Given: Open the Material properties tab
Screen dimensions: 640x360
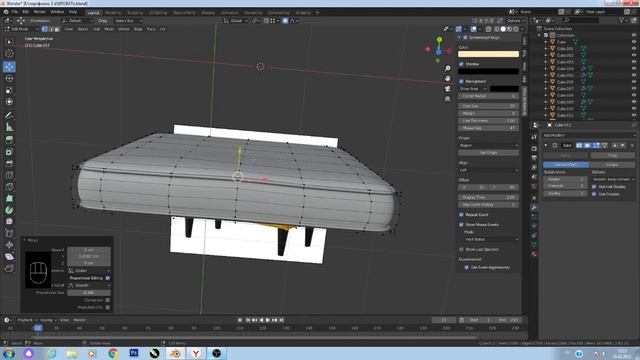Looking at the screenshot, I should pyautogui.click(x=534, y=254).
